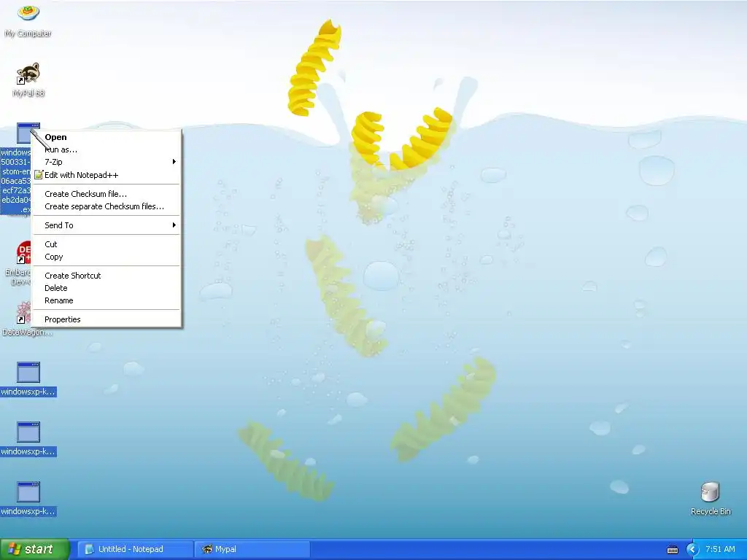Choose Run as... from the context menu
The height and width of the screenshot is (560, 747).
point(107,149)
